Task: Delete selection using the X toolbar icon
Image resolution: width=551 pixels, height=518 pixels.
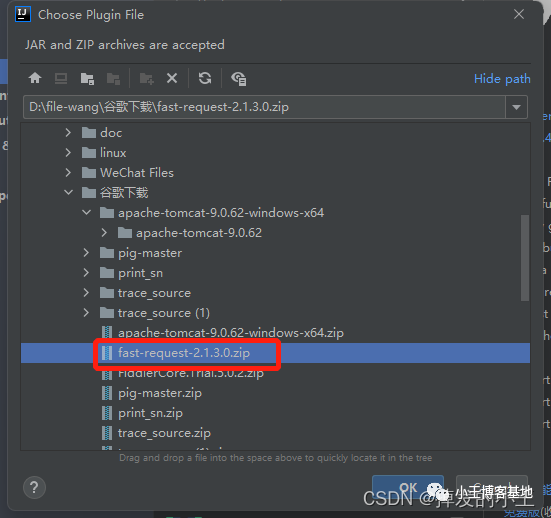Action: [x=172, y=78]
